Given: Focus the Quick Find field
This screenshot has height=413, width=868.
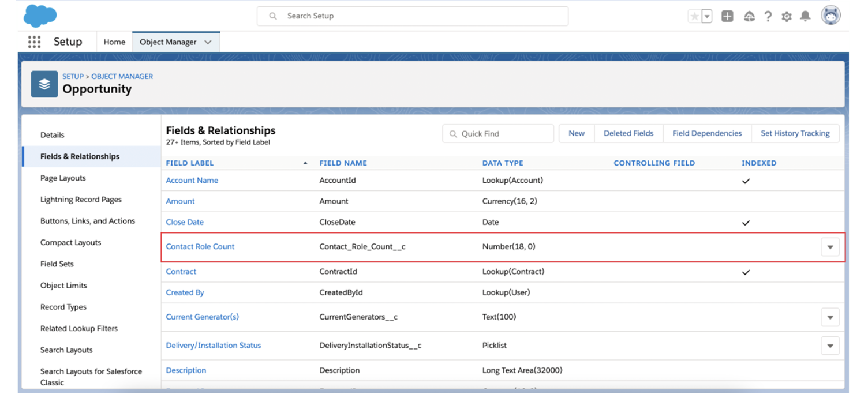Looking at the screenshot, I should [x=498, y=134].
